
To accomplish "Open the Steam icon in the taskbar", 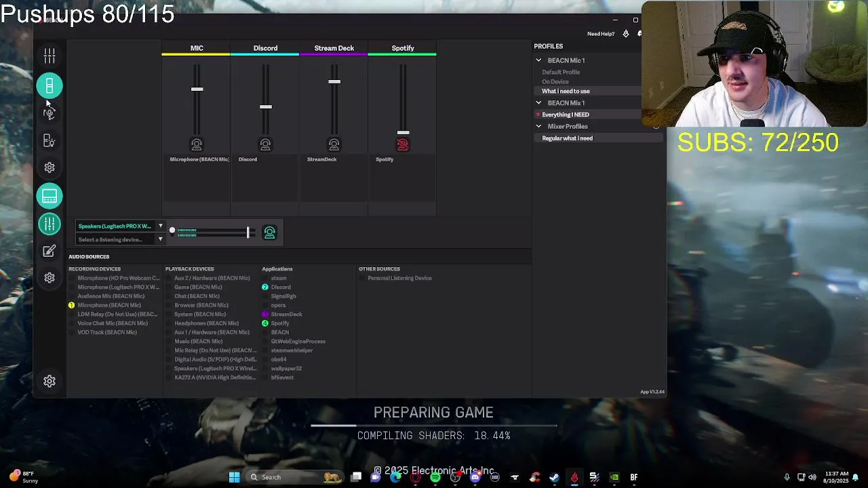I will click(554, 477).
